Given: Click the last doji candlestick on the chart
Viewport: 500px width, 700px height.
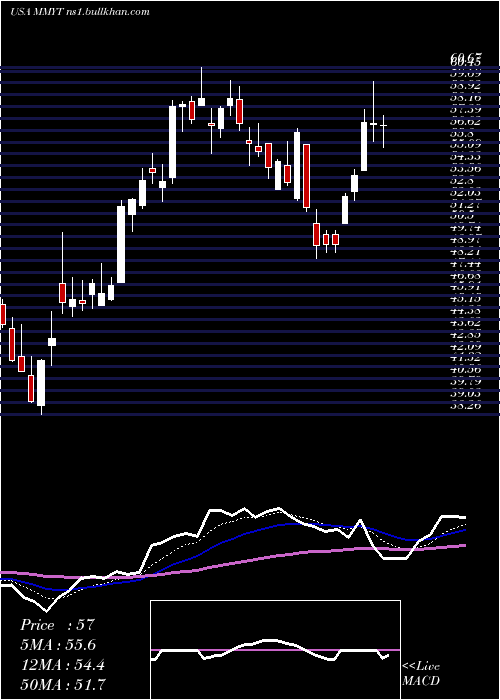Looking at the screenshot, I should pos(383,126).
